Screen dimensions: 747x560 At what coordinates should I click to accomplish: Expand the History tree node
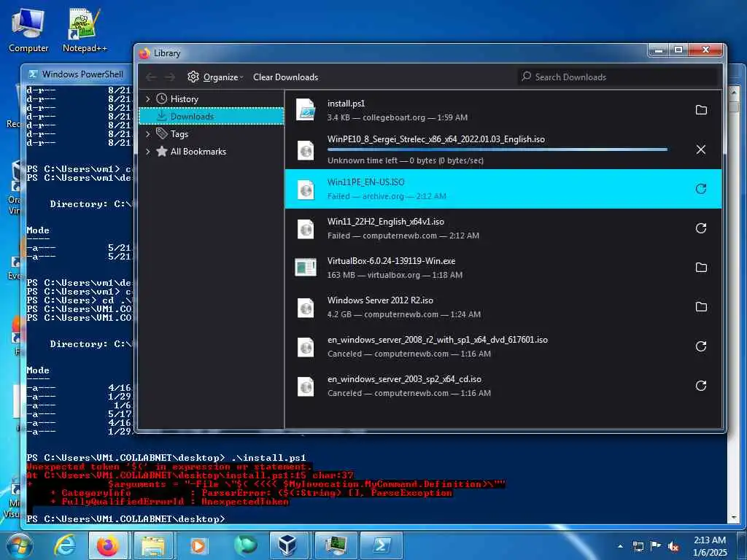(x=147, y=99)
